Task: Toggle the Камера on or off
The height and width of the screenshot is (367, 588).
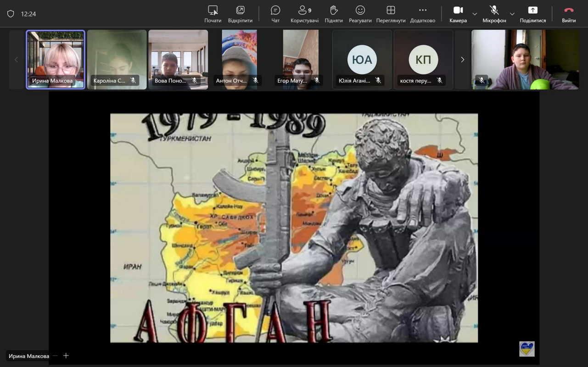Action: 458,14
